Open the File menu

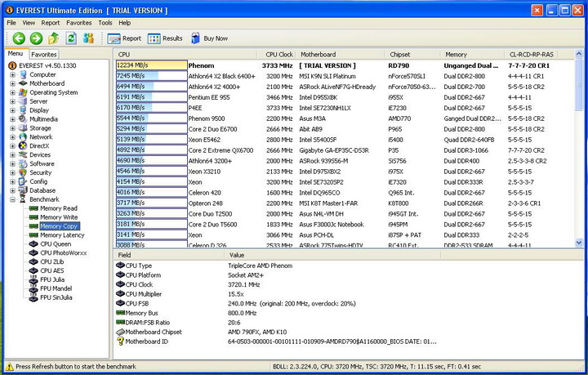point(11,23)
